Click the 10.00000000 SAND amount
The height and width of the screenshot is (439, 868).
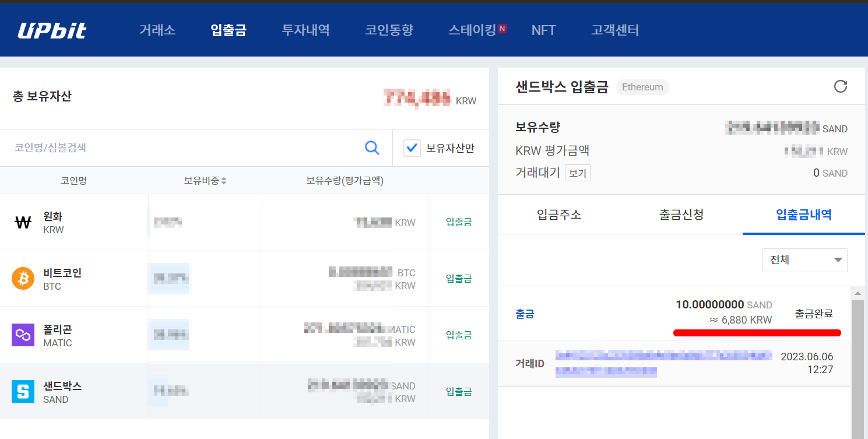(x=724, y=305)
